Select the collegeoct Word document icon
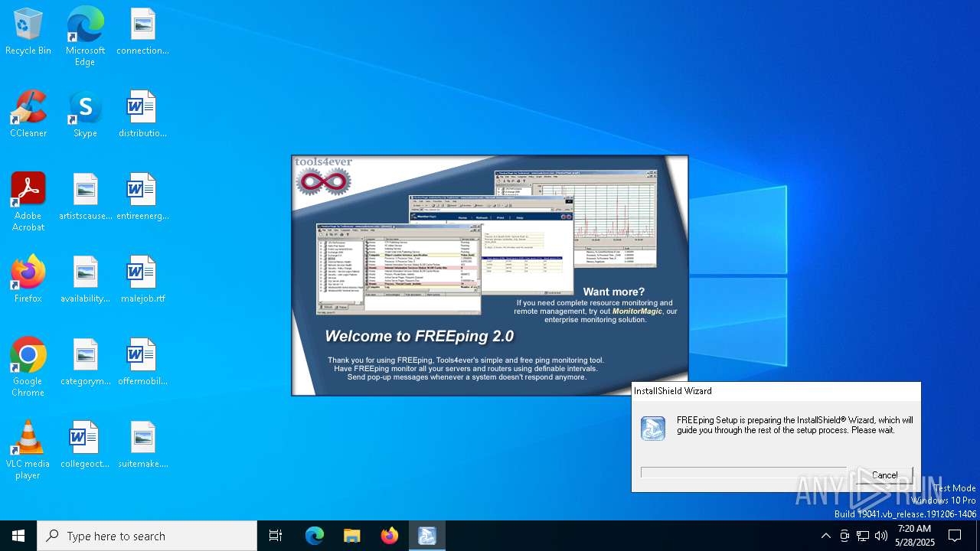980x551 pixels. (x=85, y=445)
